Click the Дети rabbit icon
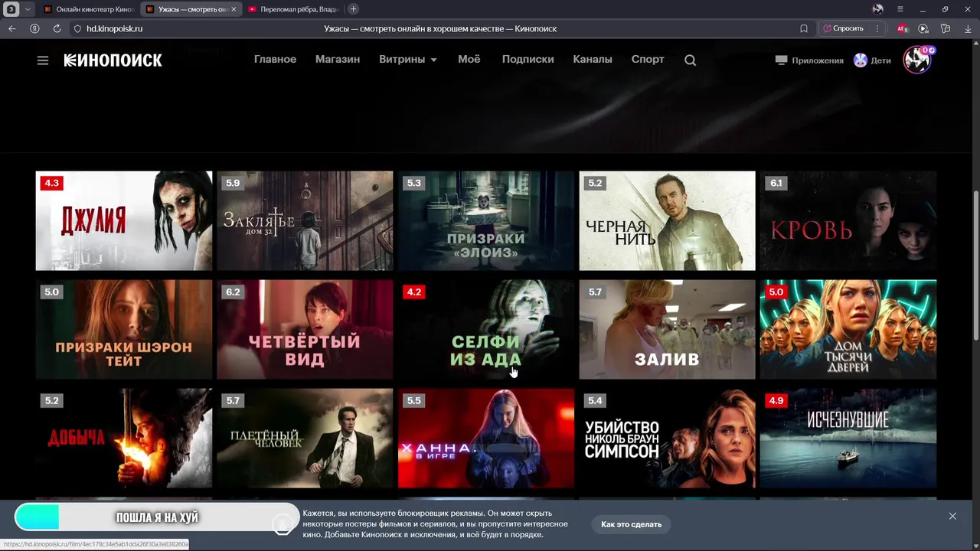Viewport: 980px width, 551px height. [x=861, y=60]
